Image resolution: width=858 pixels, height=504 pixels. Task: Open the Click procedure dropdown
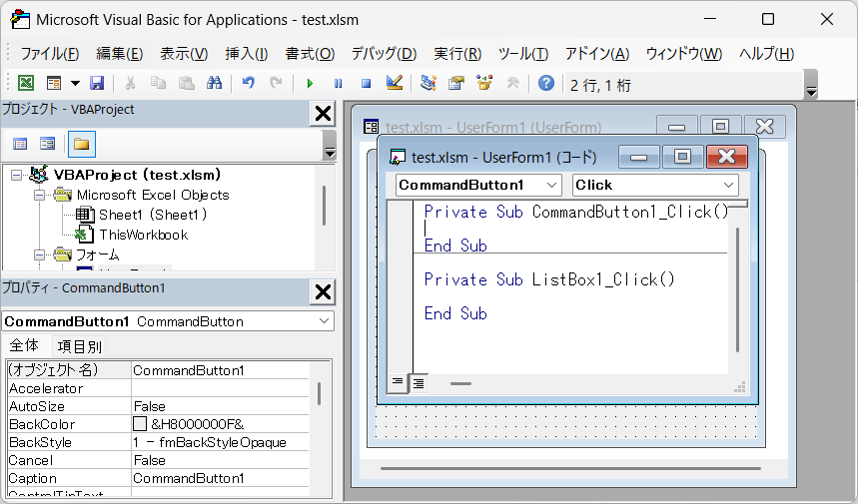(x=728, y=186)
